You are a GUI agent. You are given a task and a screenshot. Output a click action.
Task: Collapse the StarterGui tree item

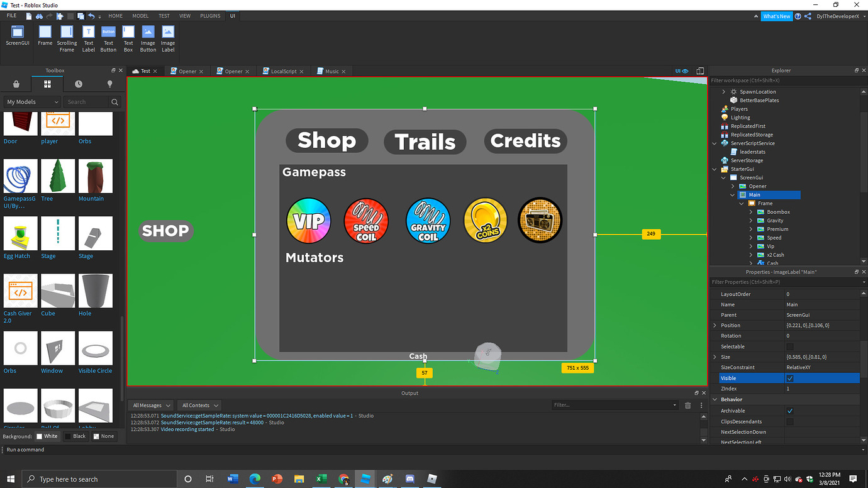click(714, 169)
